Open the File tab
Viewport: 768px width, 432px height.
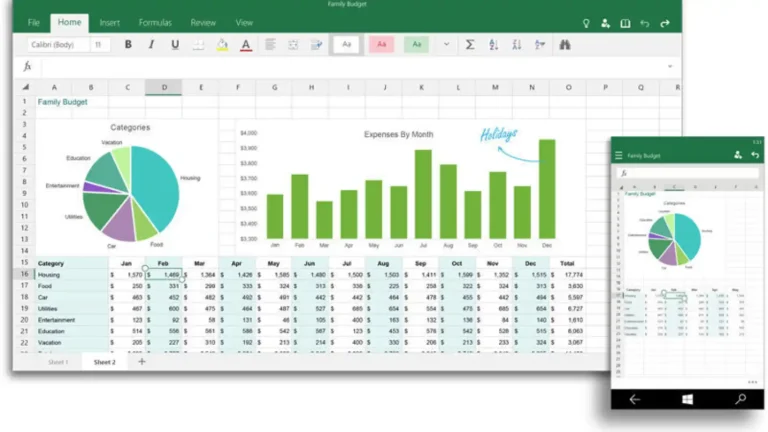point(33,23)
